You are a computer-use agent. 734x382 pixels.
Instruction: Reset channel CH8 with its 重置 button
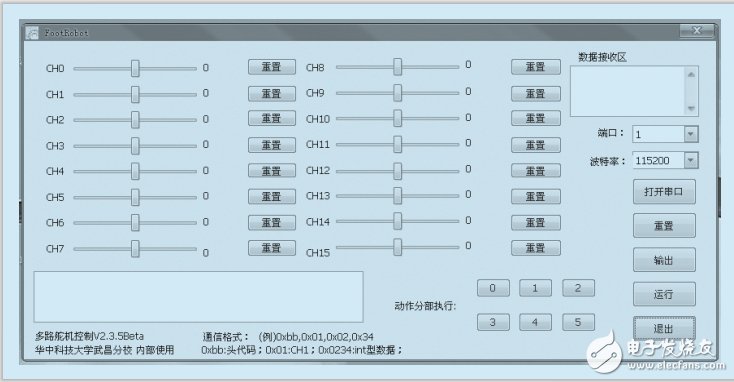tap(536, 67)
